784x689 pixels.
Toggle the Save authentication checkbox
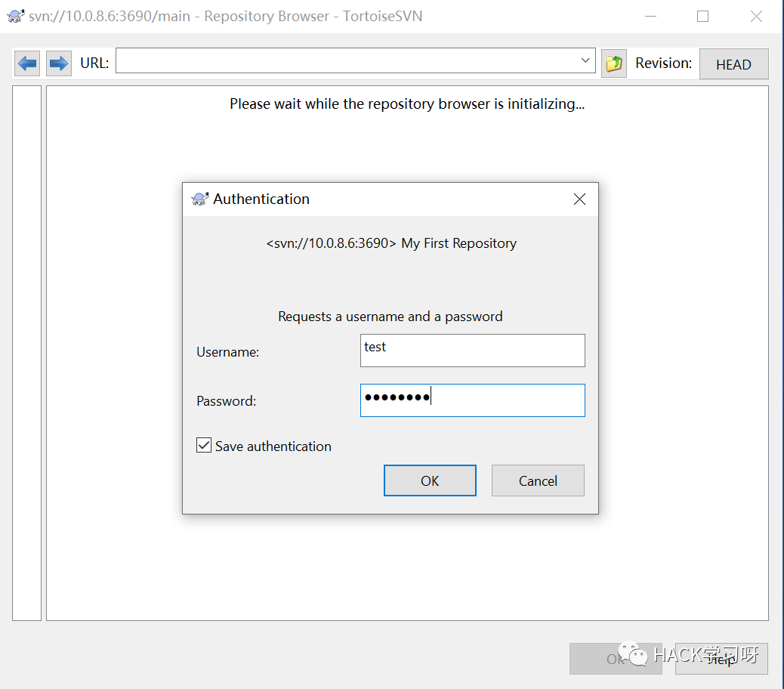click(x=204, y=445)
